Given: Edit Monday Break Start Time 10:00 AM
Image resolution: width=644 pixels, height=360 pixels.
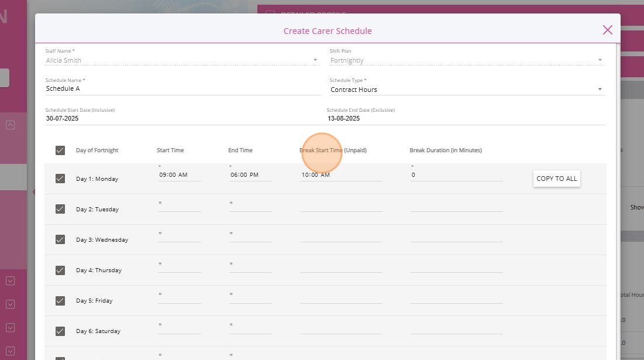Looking at the screenshot, I should point(341,174).
